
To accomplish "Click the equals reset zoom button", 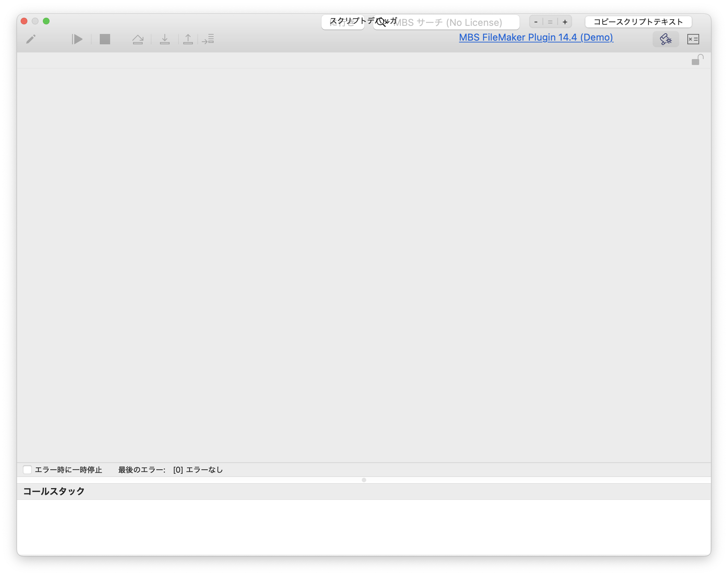I will [x=550, y=22].
